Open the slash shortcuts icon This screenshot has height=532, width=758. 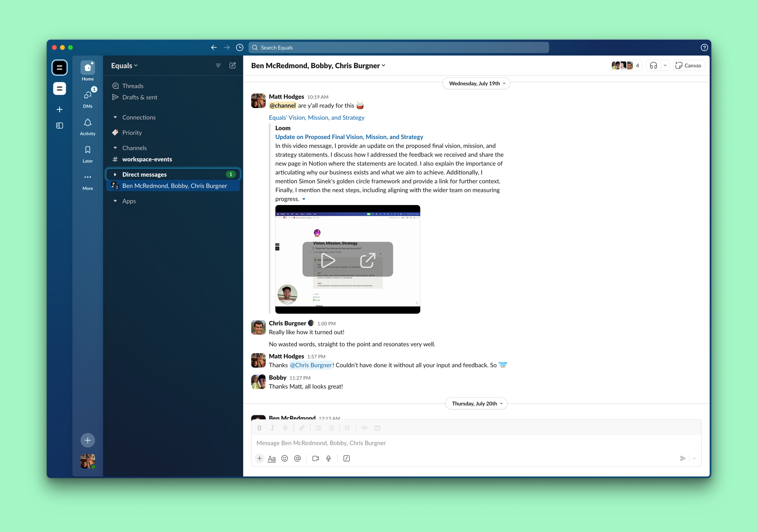[x=346, y=458]
